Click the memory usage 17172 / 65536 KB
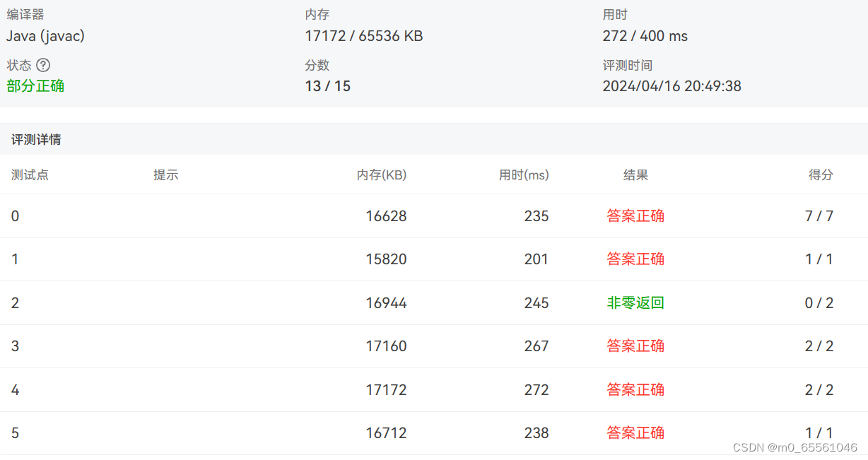Viewport: 868px width, 460px height. click(363, 36)
